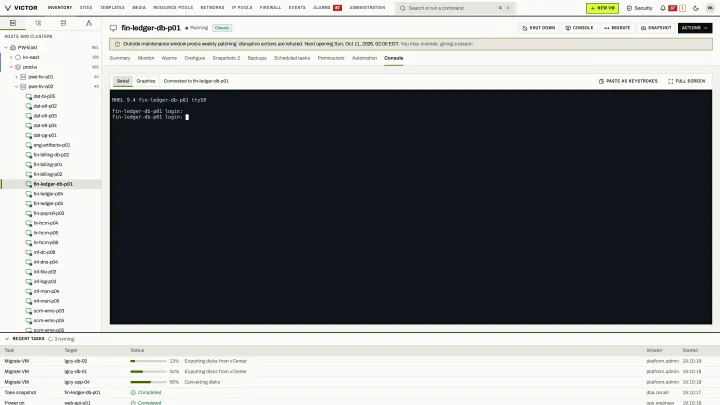Collapse the prod-a cluster node
The height and width of the screenshot is (405, 720).
(x=11, y=67)
